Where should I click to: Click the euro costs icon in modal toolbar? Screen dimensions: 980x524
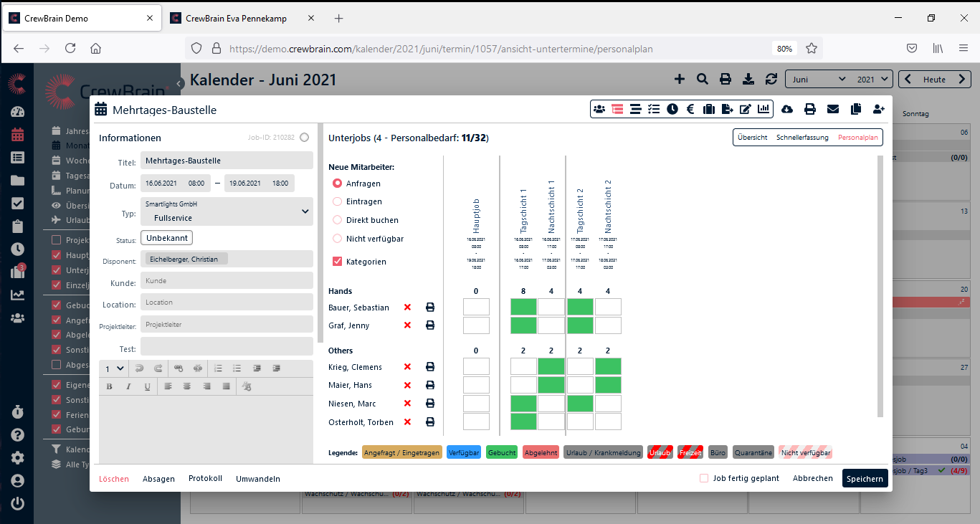(690, 109)
